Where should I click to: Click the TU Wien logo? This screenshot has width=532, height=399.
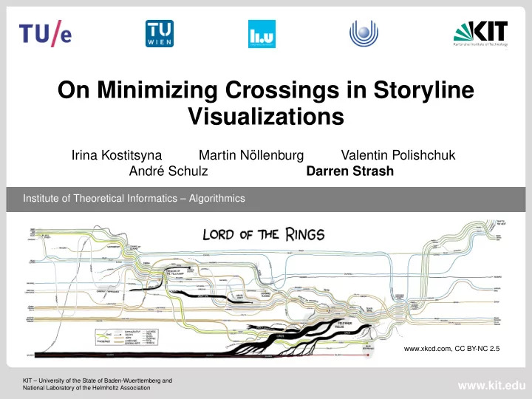(x=160, y=33)
